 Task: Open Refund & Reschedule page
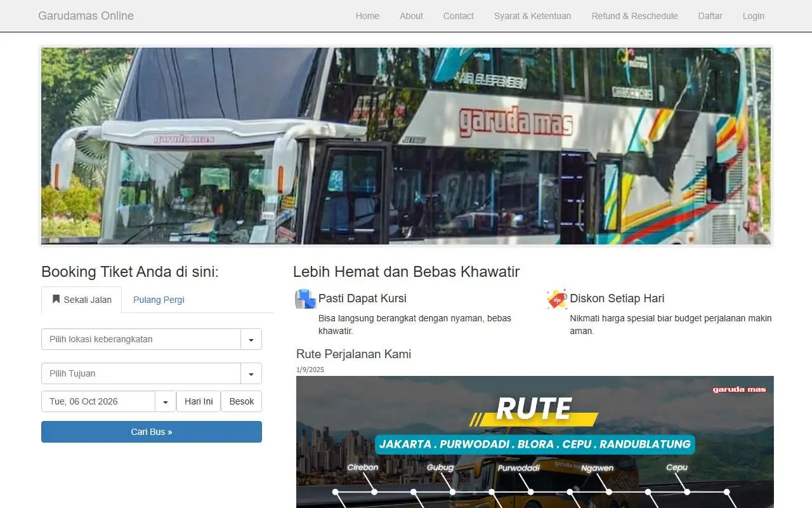pos(634,16)
